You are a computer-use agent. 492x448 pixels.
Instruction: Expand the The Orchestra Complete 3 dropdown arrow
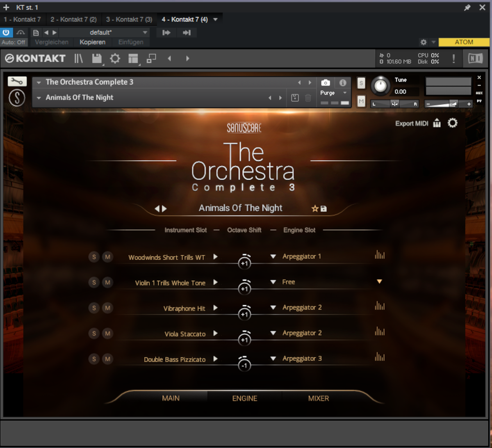39,82
